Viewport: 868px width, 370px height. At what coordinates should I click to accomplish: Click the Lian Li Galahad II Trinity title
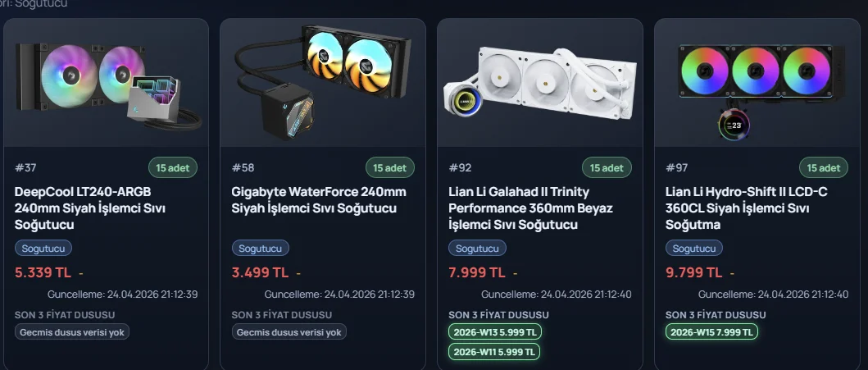click(530, 208)
